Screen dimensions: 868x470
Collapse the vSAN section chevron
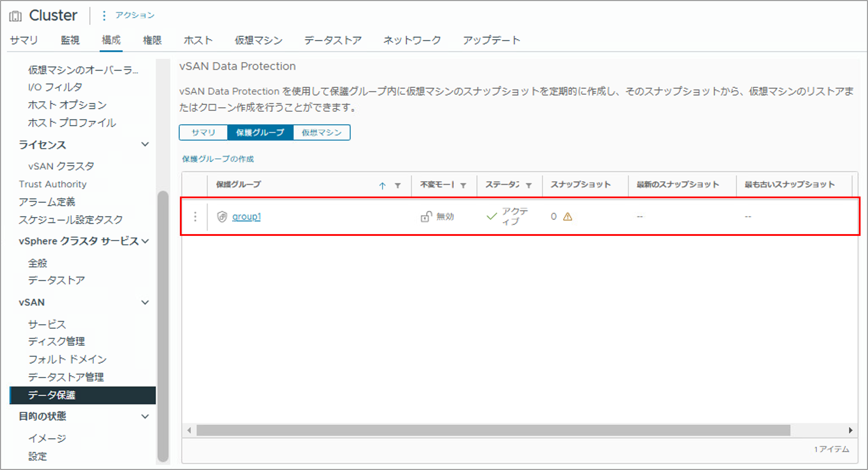(145, 302)
